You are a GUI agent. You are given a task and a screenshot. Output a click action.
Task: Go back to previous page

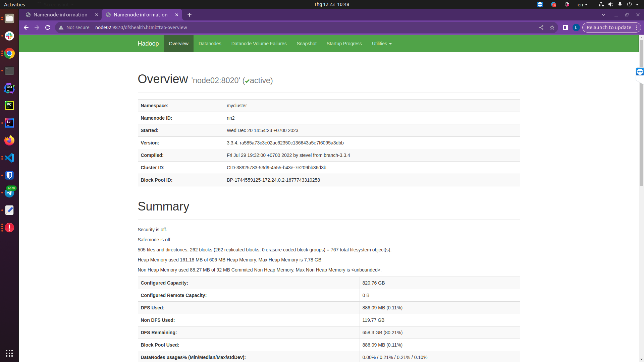(26, 27)
